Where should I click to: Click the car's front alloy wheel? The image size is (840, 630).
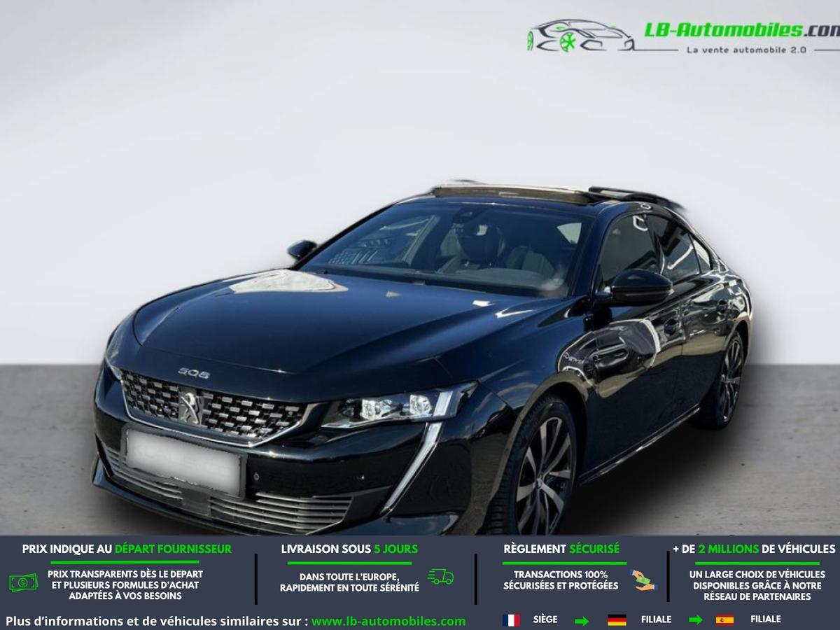542,474
